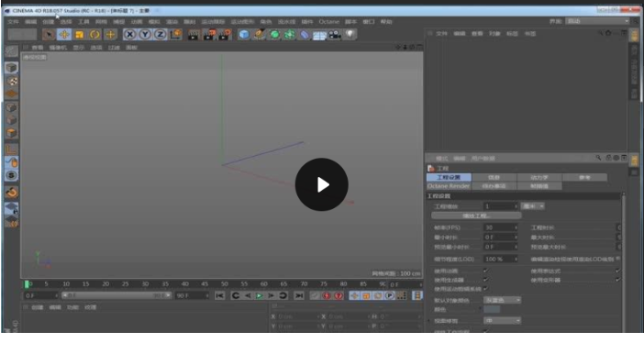Screen dimensions: 644x354
Task: Click LOD field showing 100 %
Action: pos(500,260)
